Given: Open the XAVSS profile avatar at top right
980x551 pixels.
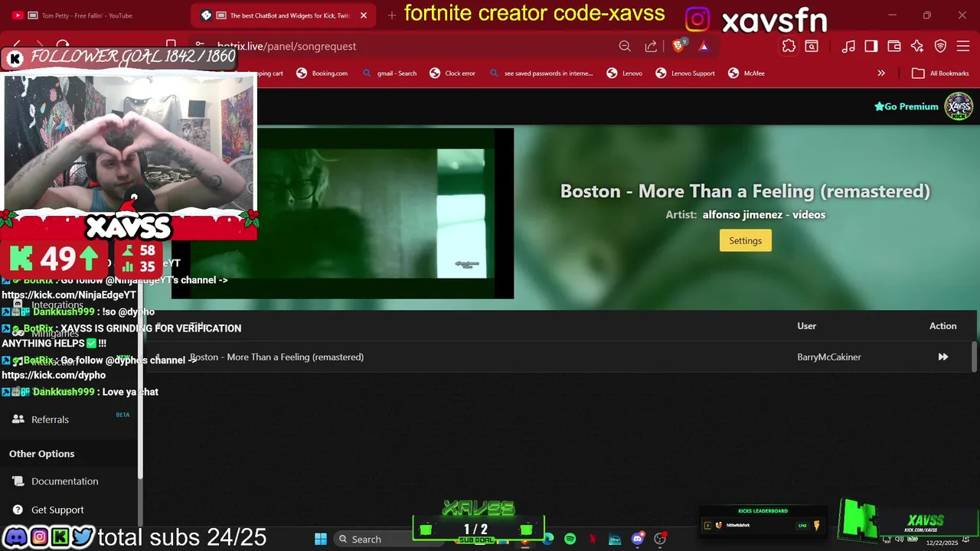Looking at the screenshot, I should [959, 106].
